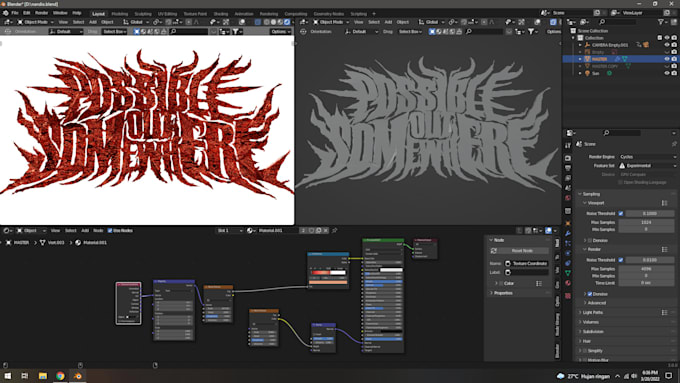Open Render properties tab icon

coord(568,158)
